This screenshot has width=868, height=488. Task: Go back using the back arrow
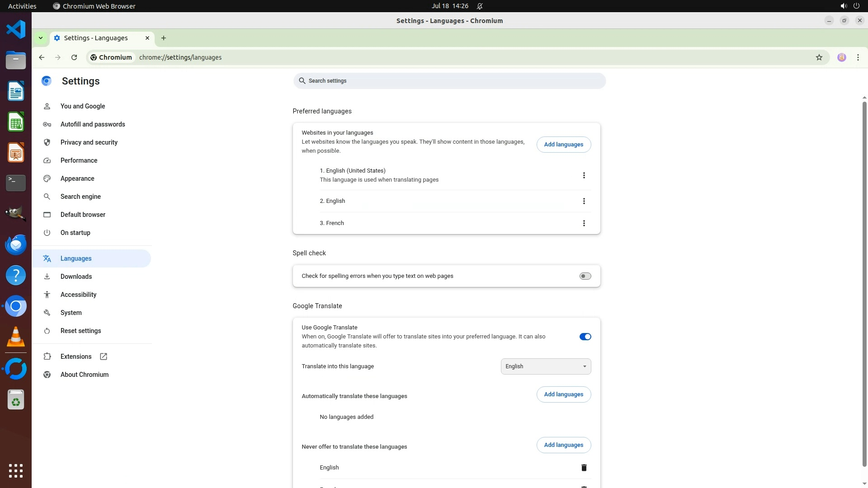[x=42, y=57]
